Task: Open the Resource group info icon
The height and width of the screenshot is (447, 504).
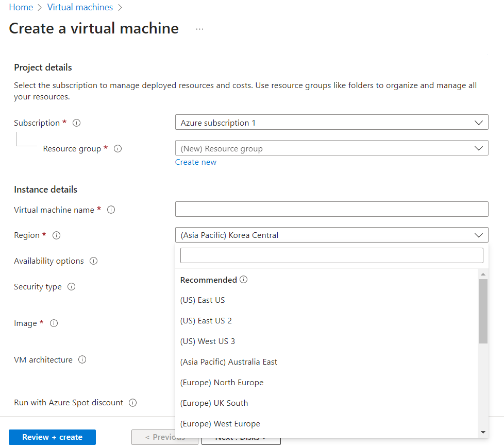Action: [118, 148]
